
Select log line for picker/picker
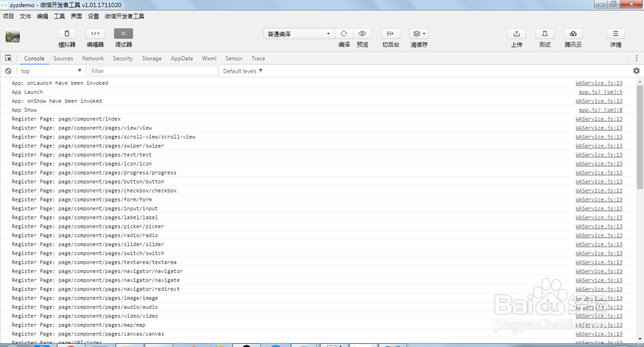pyautogui.click(x=88, y=227)
